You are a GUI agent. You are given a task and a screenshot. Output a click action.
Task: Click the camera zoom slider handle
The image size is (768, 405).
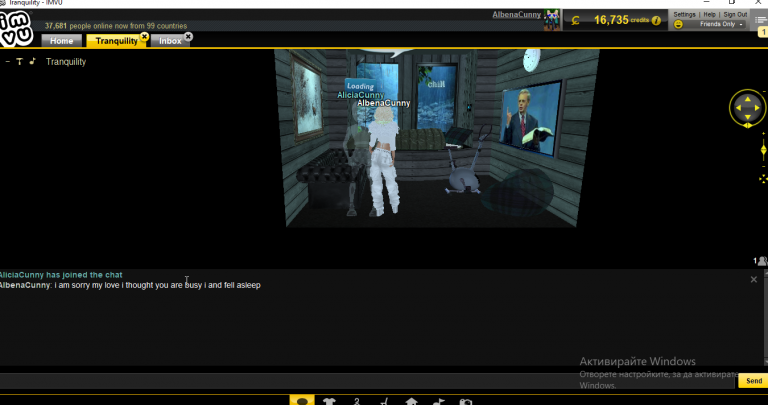tap(764, 149)
